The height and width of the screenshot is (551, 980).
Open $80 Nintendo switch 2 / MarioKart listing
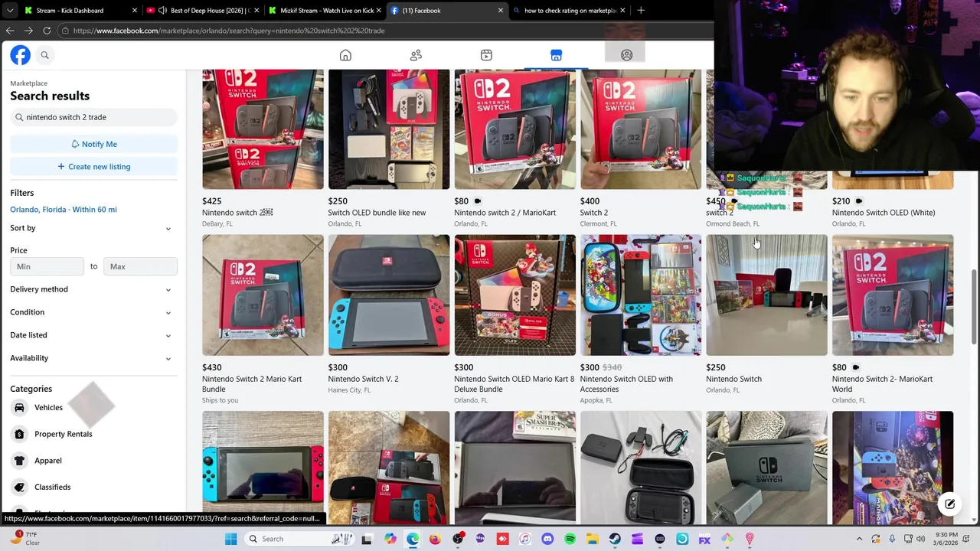pyautogui.click(x=514, y=149)
